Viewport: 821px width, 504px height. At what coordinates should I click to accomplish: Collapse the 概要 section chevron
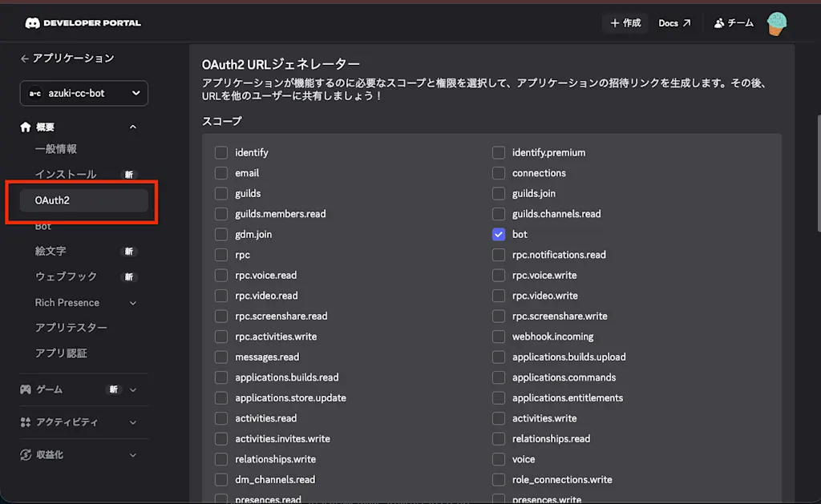tap(133, 127)
